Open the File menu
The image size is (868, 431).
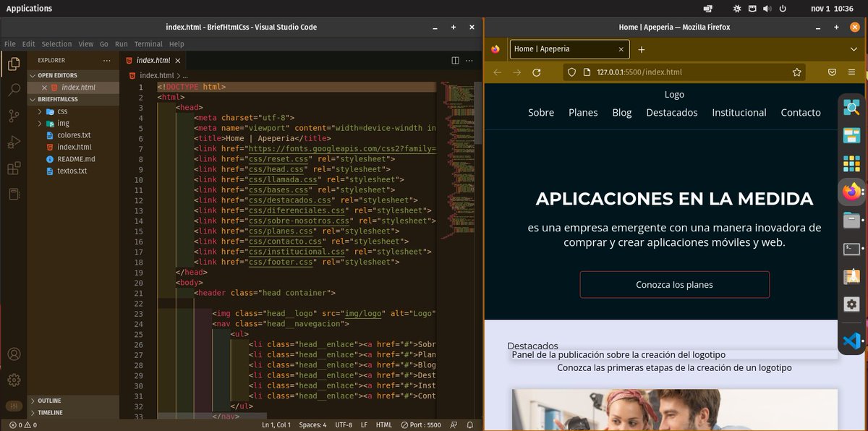pyautogui.click(x=10, y=44)
